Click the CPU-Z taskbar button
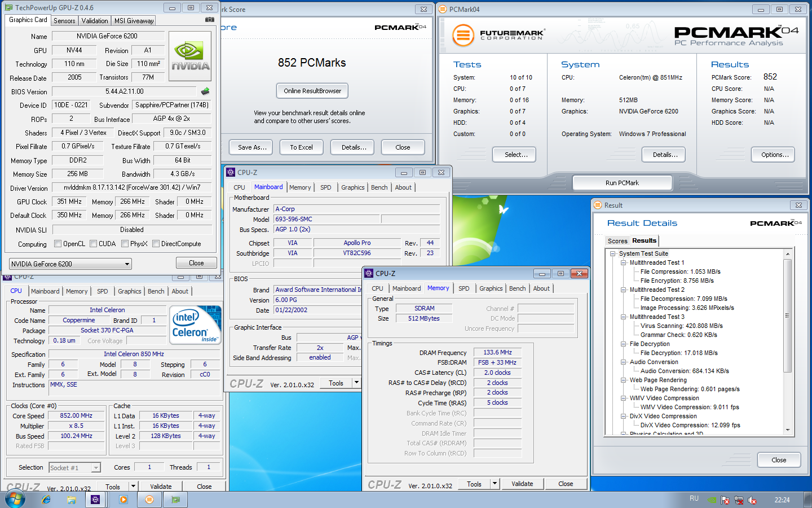The image size is (812, 508). pyautogui.click(x=95, y=500)
